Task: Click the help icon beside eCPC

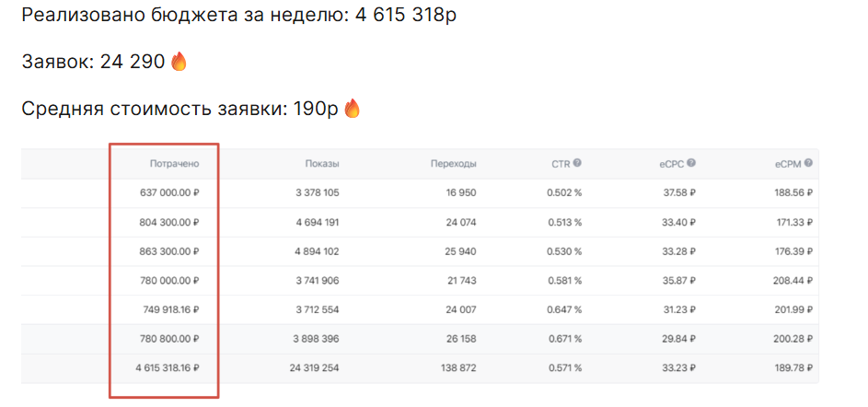Action: [690, 164]
